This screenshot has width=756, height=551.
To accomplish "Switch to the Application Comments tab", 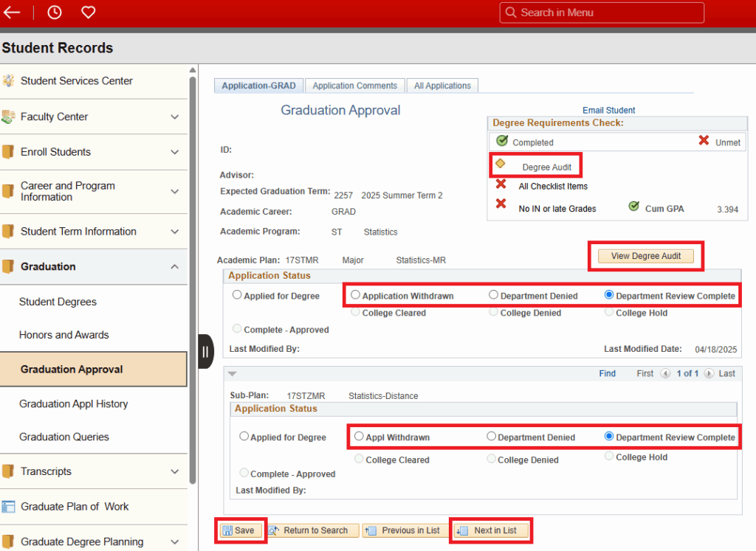I will click(355, 86).
